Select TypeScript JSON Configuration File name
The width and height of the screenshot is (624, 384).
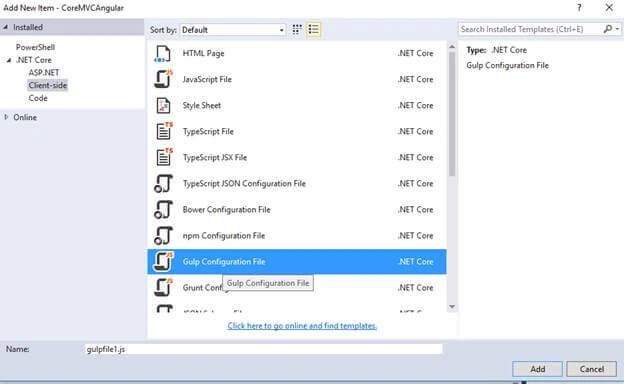244,183
